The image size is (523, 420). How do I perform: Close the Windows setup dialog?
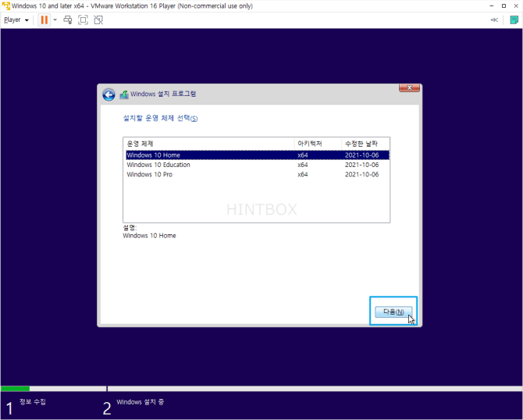tap(409, 87)
